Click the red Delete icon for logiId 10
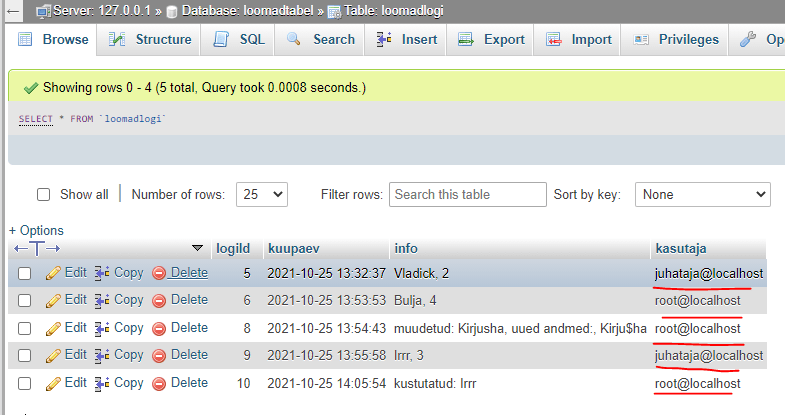 pyautogui.click(x=159, y=383)
